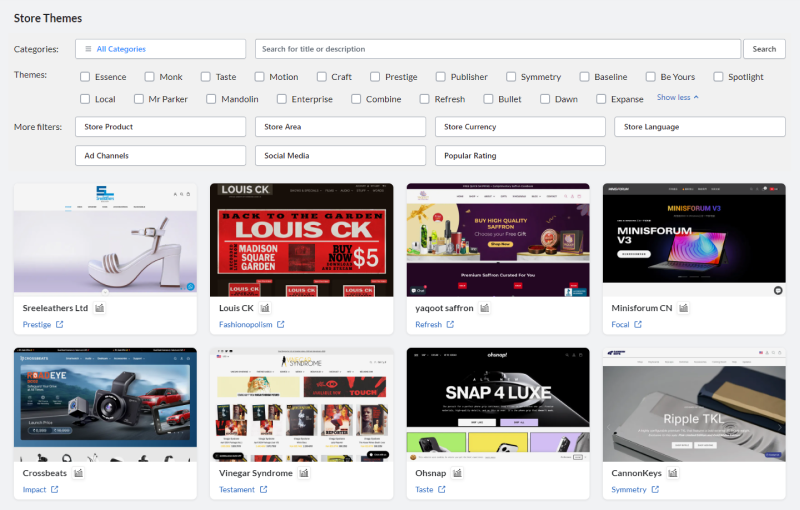Open the Store Currency filter dropdown
Screen dimensions: 800x510
click(x=520, y=126)
